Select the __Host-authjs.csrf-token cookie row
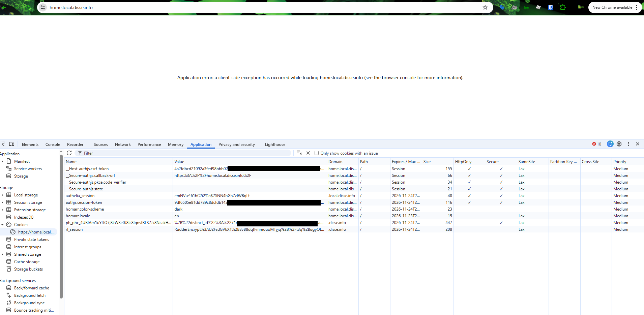644x315 pixels. click(x=354, y=169)
